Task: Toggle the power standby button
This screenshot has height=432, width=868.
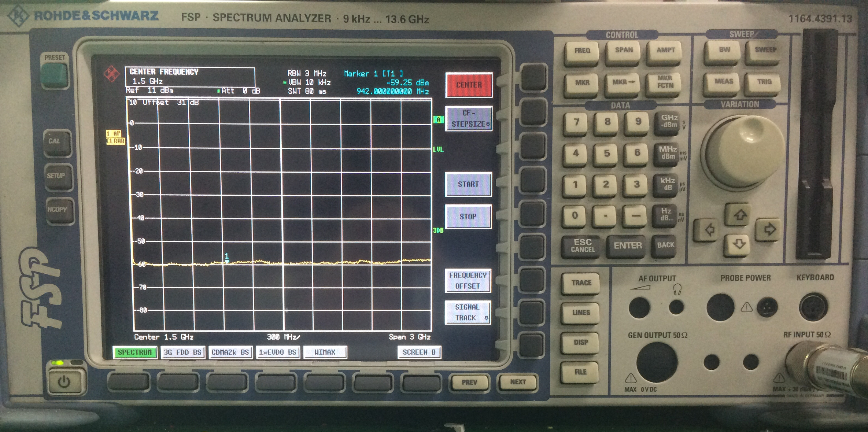Action: 65,382
